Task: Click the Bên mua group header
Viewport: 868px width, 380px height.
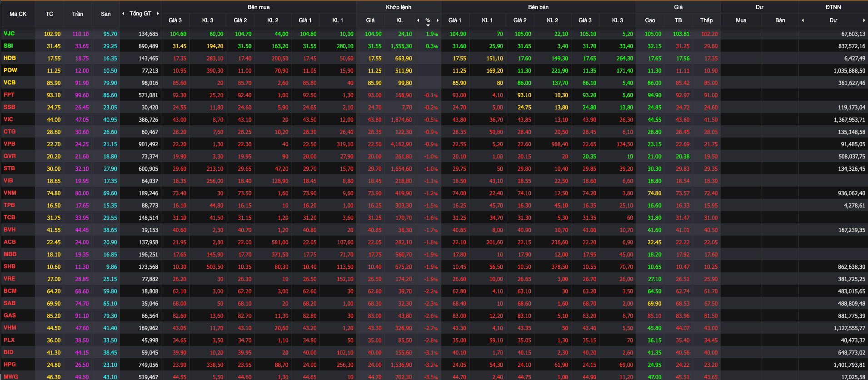Action: [259, 7]
